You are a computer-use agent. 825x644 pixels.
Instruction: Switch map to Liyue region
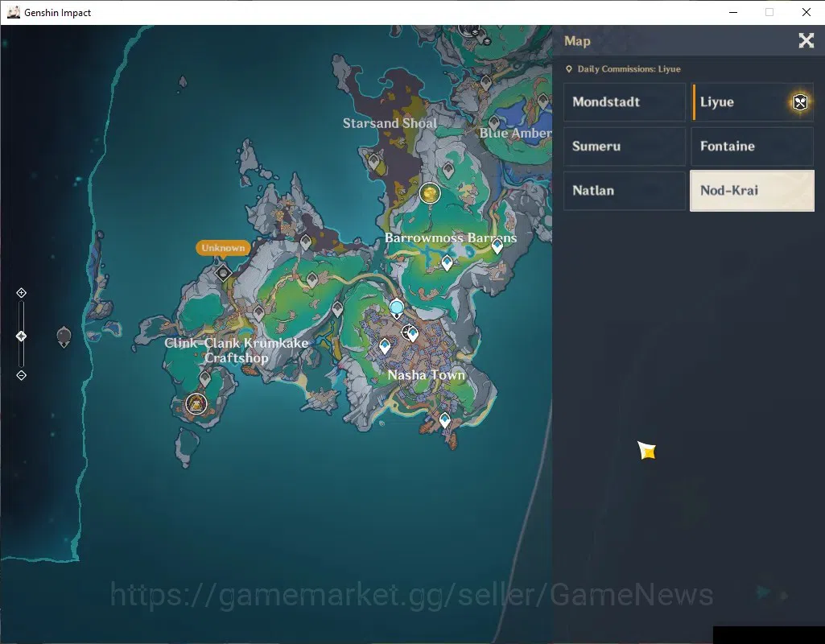pos(753,102)
